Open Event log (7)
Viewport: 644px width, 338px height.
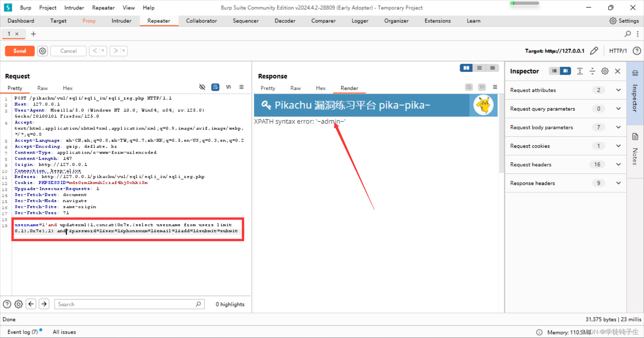(22, 332)
